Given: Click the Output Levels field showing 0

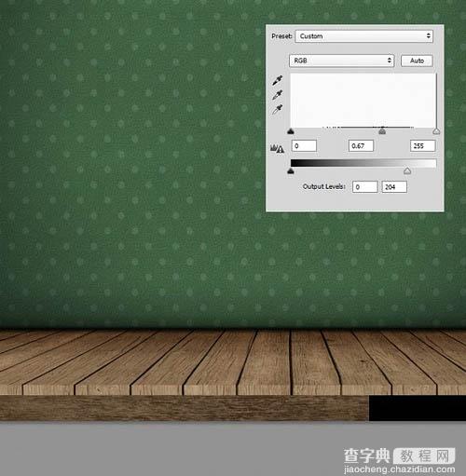Looking at the screenshot, I should (x=365, y=187).
